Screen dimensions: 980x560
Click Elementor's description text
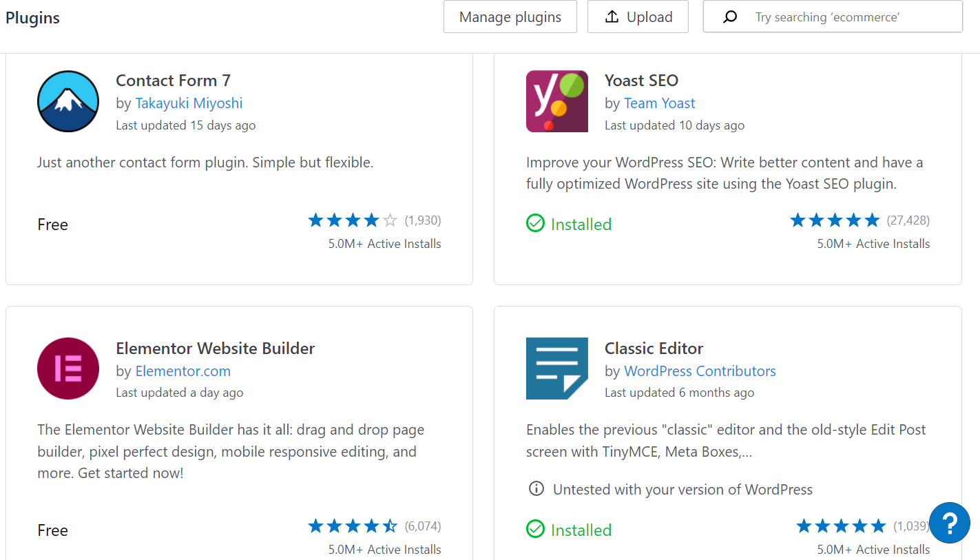click(x=231, y=452)
